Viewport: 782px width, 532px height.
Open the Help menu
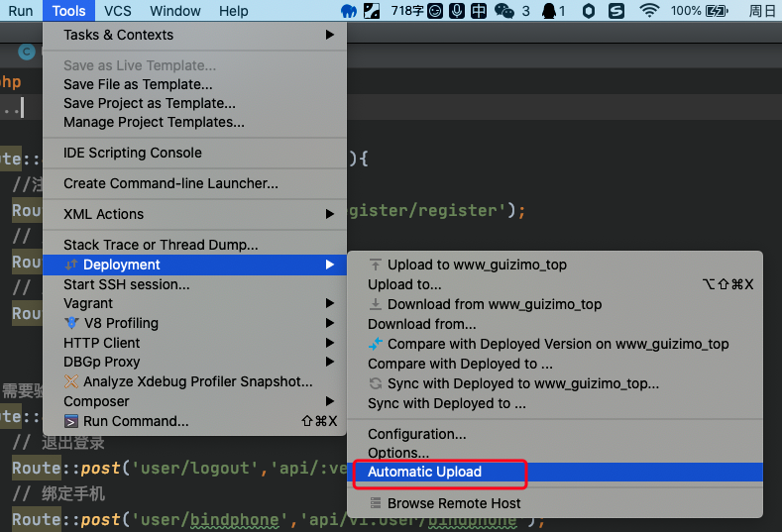tap(233, 11)
